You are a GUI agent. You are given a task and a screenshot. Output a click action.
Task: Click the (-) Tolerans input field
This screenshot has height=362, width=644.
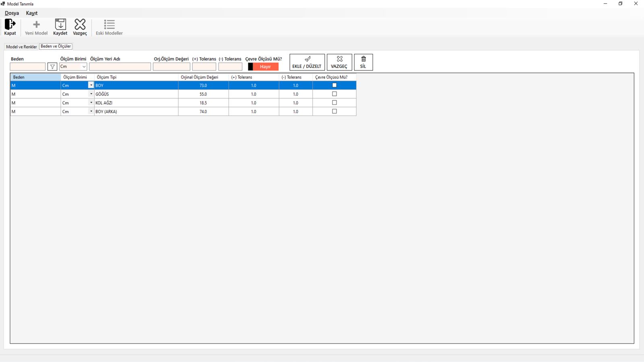click(230, 67)
